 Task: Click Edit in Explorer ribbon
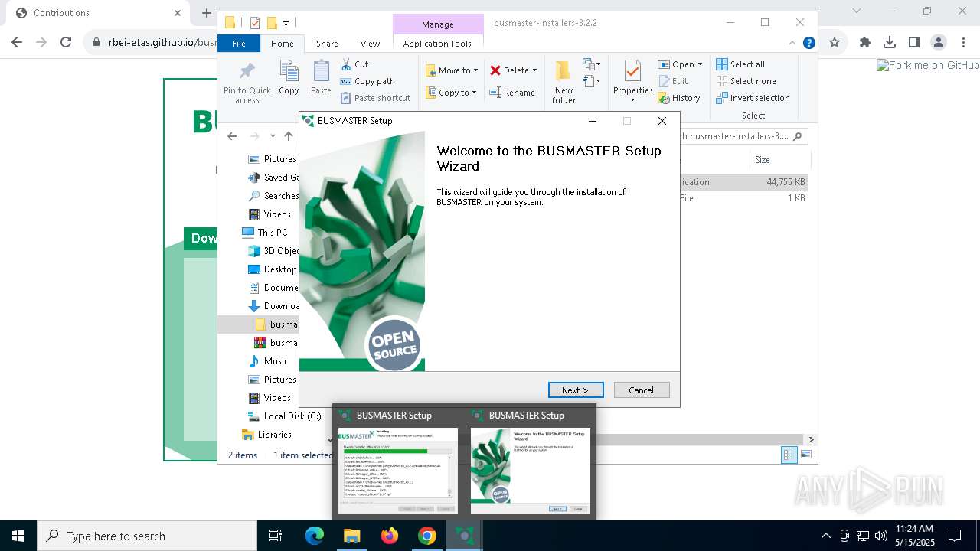[673, 81]
